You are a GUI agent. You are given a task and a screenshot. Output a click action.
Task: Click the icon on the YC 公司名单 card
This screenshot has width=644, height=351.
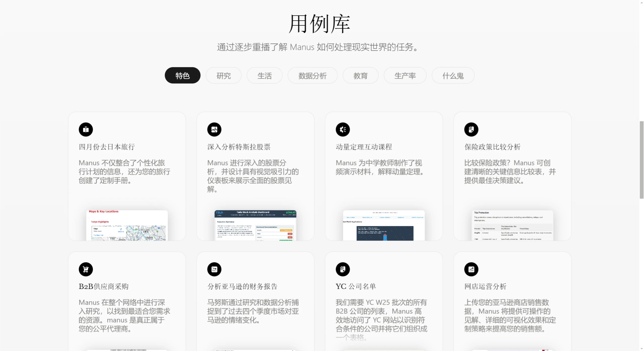coord(343,269)
